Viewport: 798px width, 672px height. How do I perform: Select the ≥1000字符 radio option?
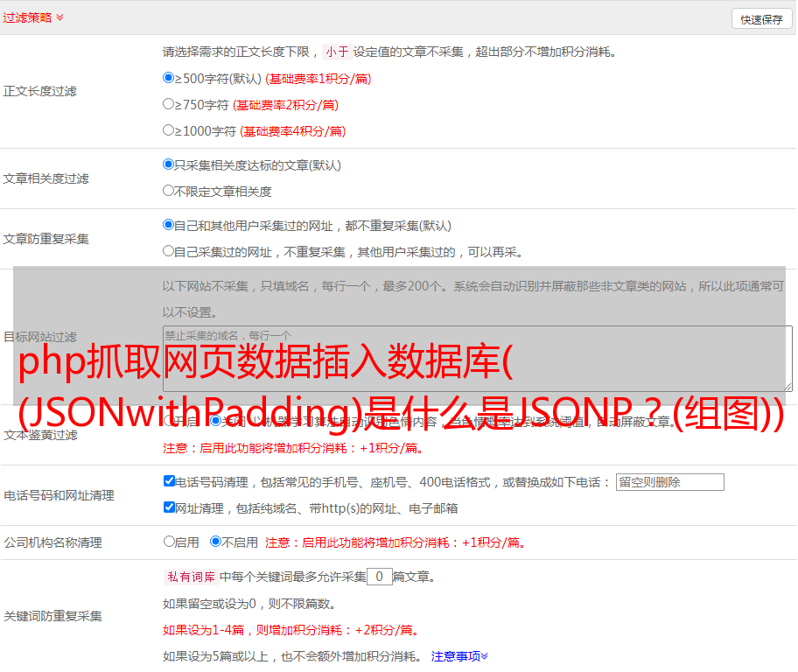point(168,130)
